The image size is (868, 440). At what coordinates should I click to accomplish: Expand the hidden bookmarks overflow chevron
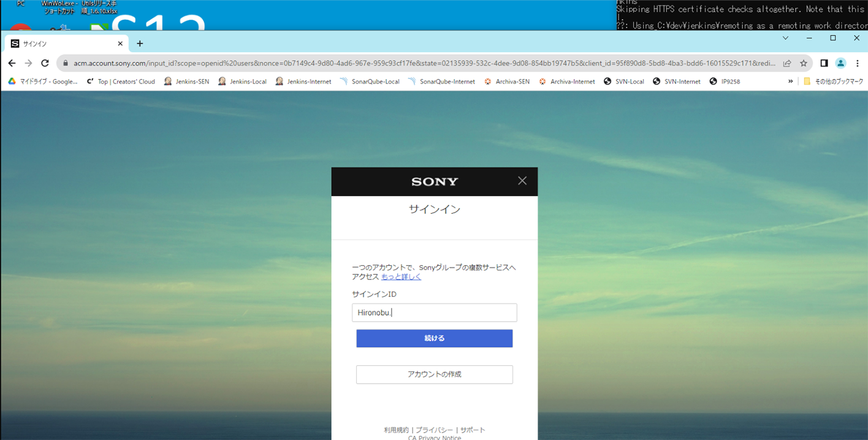tap(790, 82)
